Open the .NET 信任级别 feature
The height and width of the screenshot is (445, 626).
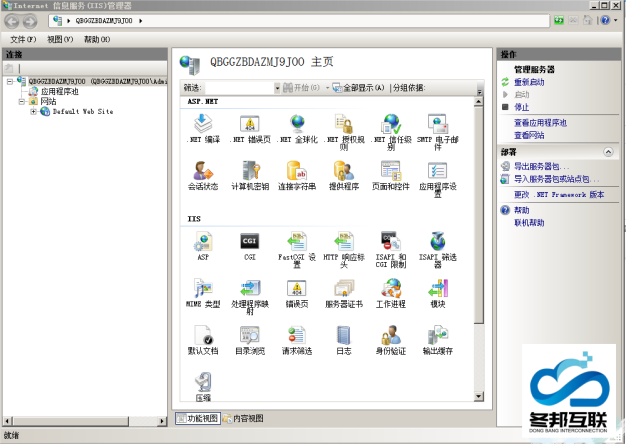click(391, 132)
